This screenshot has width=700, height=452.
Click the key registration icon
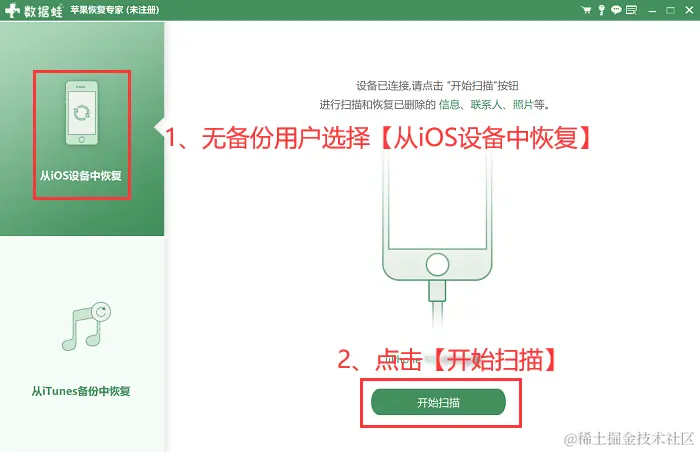pyautogui.click(x=602, y=10)
